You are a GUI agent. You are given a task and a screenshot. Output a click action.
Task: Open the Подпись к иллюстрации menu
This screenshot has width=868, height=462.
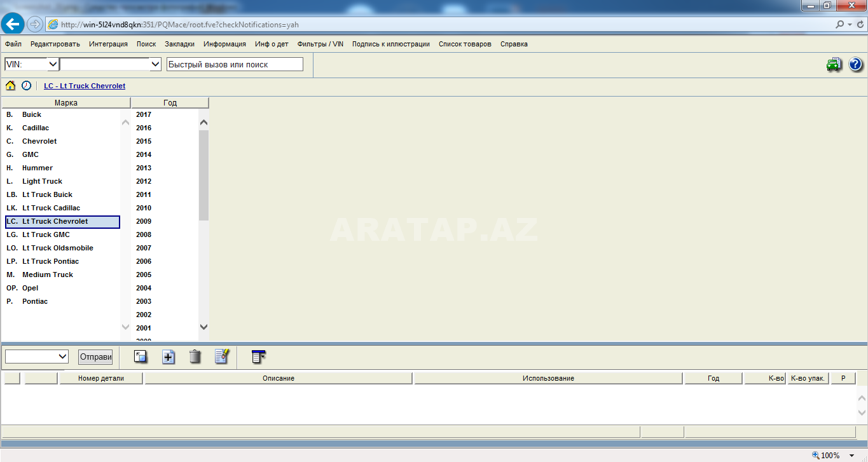click(x=391, y=44)
